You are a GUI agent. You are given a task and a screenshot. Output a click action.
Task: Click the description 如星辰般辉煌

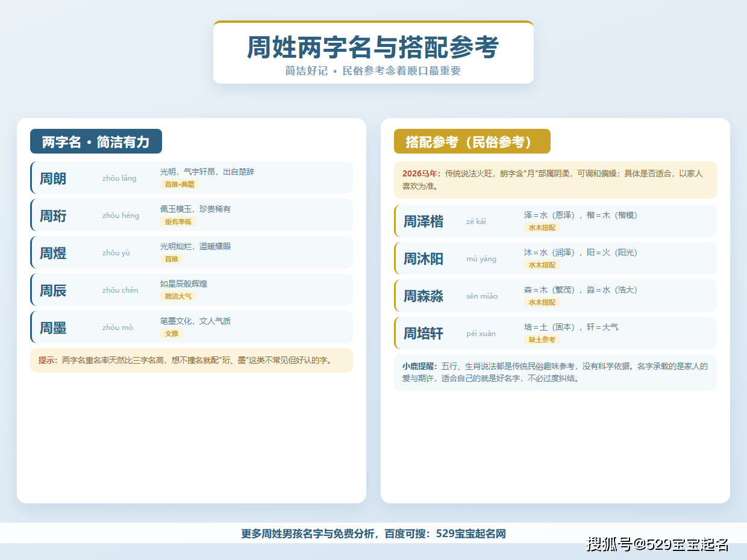184,284
